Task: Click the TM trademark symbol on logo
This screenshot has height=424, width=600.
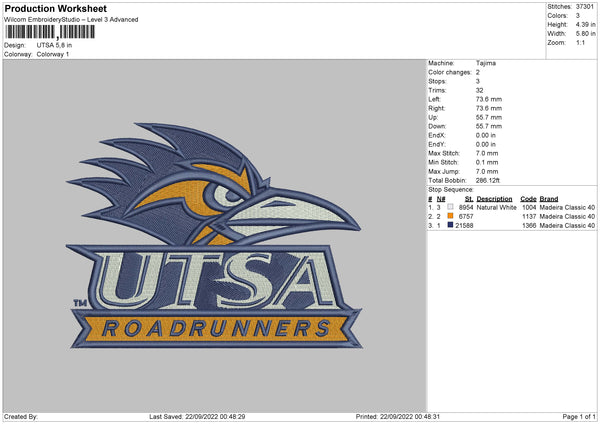Action: coord(80,303)
